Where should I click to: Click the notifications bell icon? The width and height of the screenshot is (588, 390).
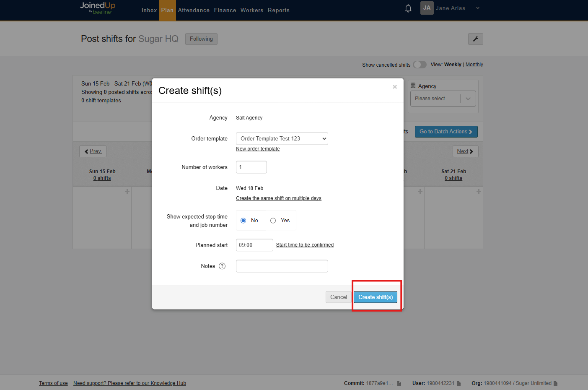[408, 8]
